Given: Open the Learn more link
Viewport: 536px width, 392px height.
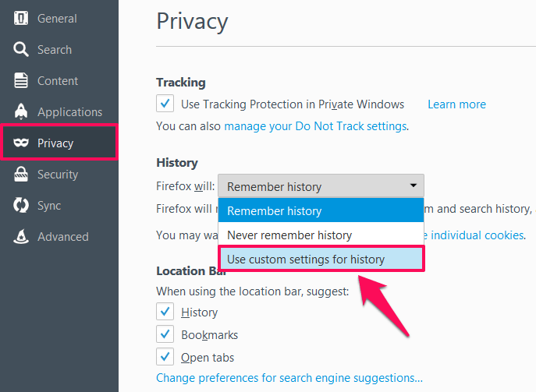Looking at the screenshot, I should click(x=456, y=104).
